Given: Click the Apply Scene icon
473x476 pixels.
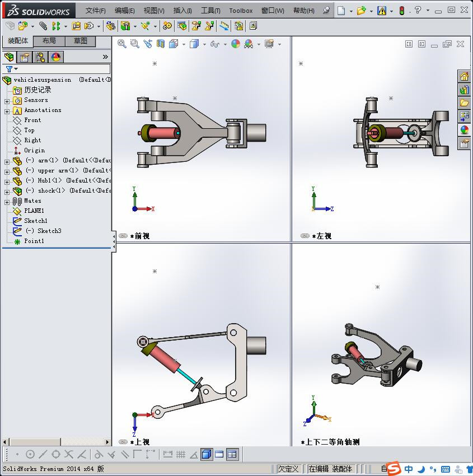Looking at the screenshot, I should (249, 44).
